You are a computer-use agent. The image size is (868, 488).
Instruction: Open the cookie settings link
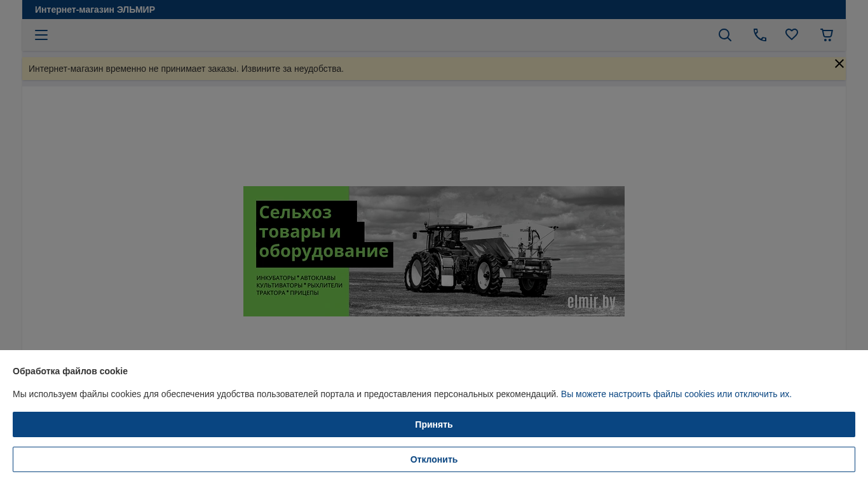click(676, 394)
